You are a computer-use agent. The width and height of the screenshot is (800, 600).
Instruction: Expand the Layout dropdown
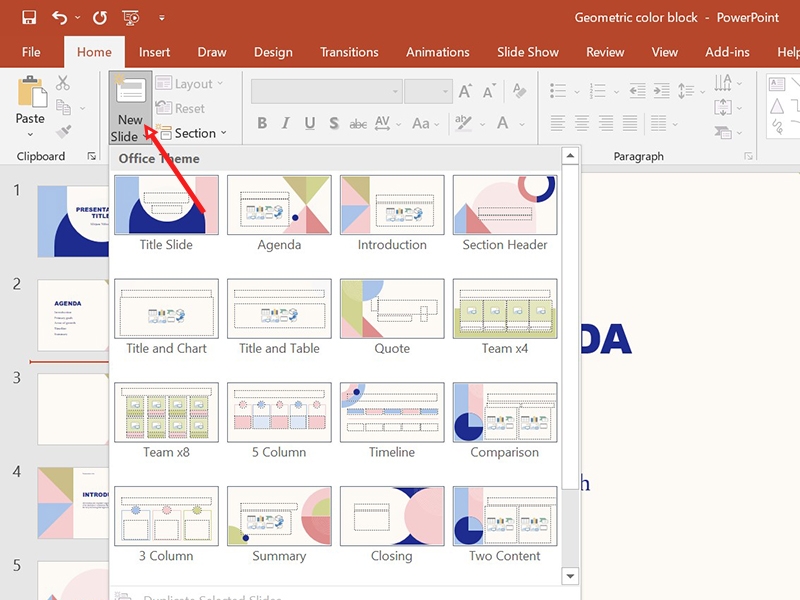[x=190, y=84]
